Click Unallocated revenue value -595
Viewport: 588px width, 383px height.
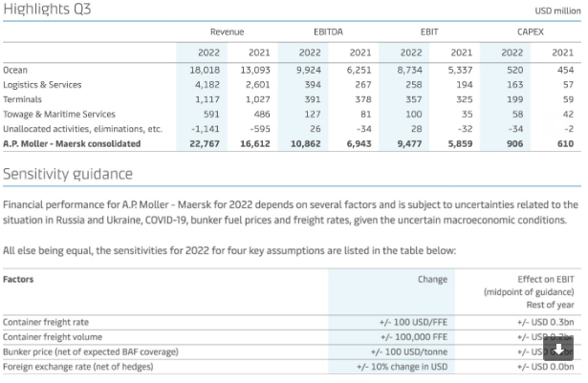(x=260, y=129)
